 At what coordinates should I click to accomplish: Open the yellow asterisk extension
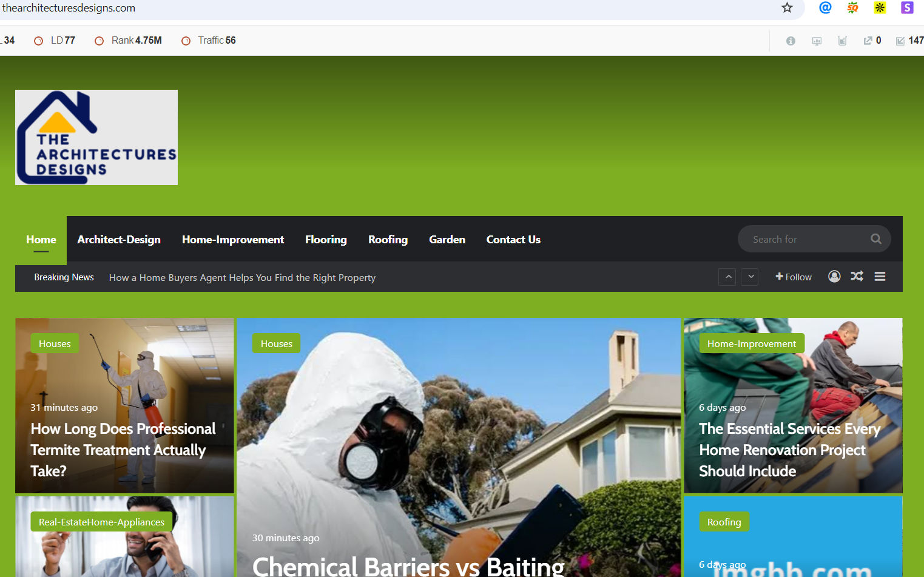click(880, 8)
